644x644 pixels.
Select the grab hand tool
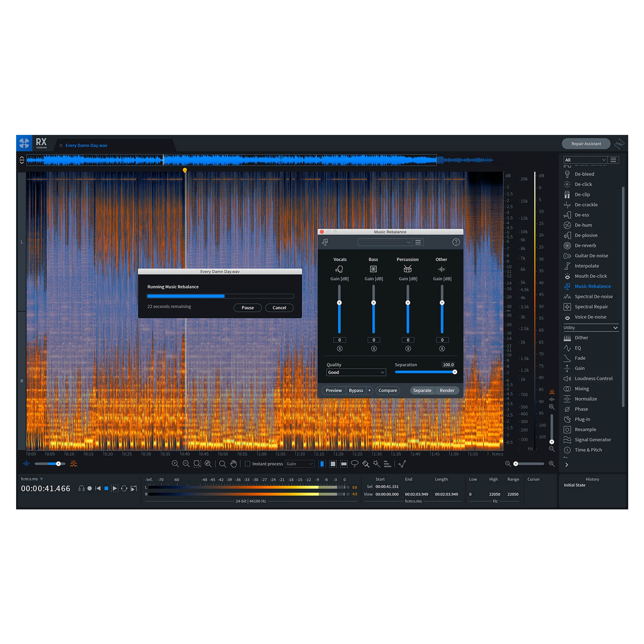tap(233, 464)
